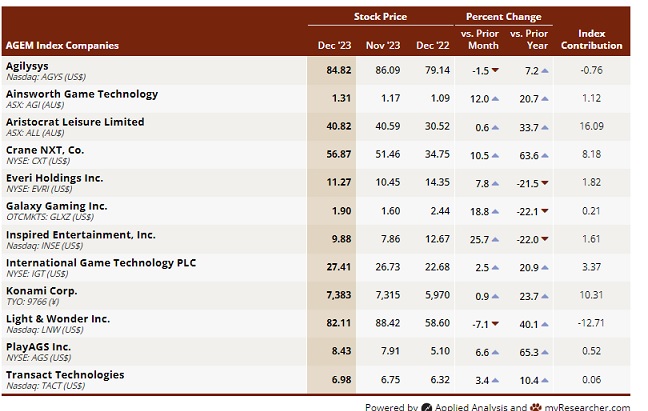Select the Dec '23 column header
This screenshot has height=411, width=648.
click(x=334, y=45)
